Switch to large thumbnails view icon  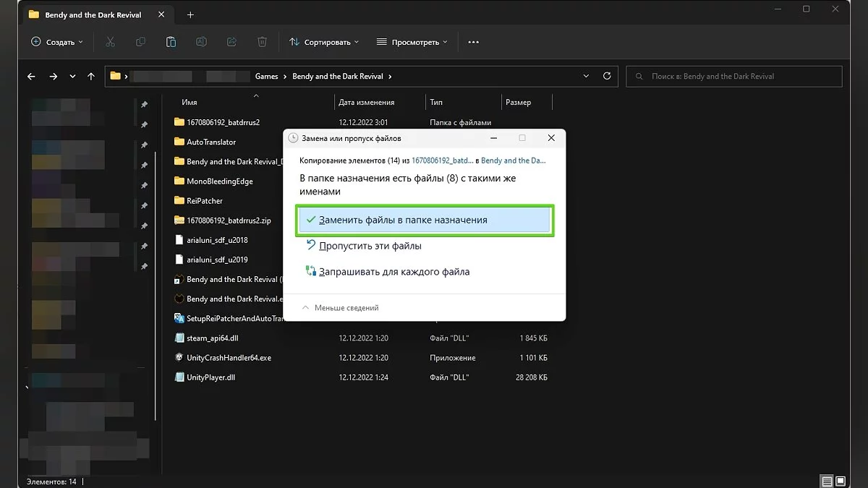(841, 481)
